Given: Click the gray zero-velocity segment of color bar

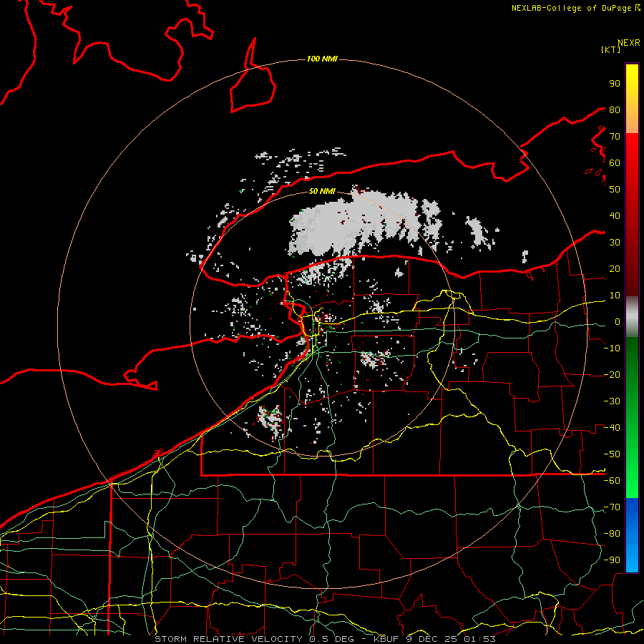Looking at the screenshot, I should [632, 317].
